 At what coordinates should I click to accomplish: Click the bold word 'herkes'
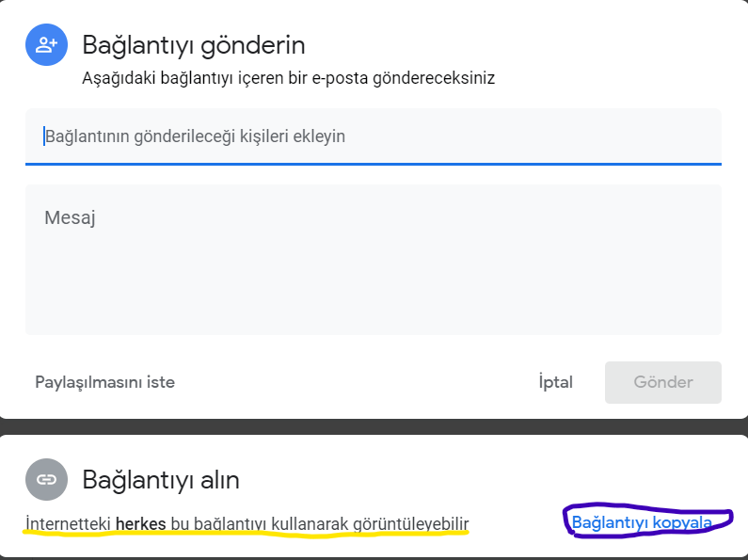point(141,522)
